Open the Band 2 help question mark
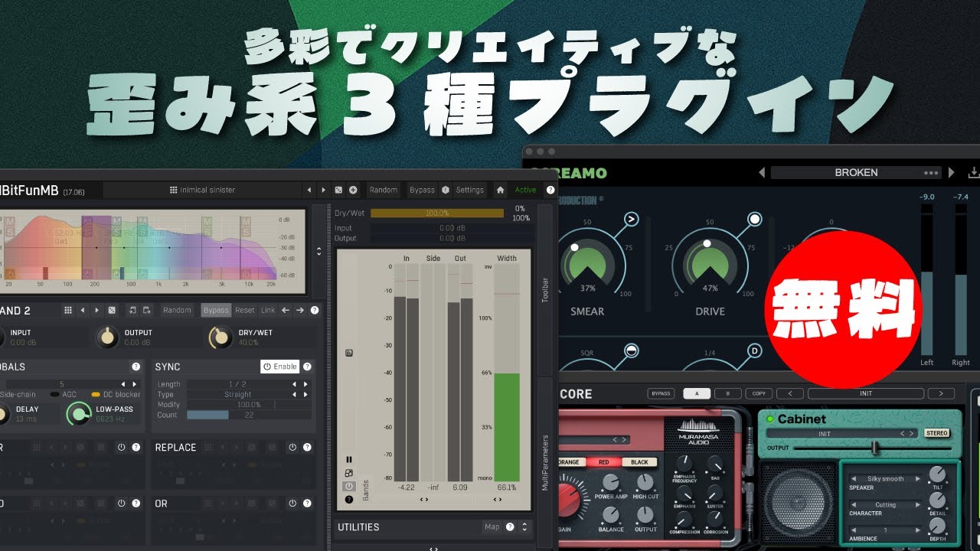Viewport: 980px width, 551px height. (315, 310)
